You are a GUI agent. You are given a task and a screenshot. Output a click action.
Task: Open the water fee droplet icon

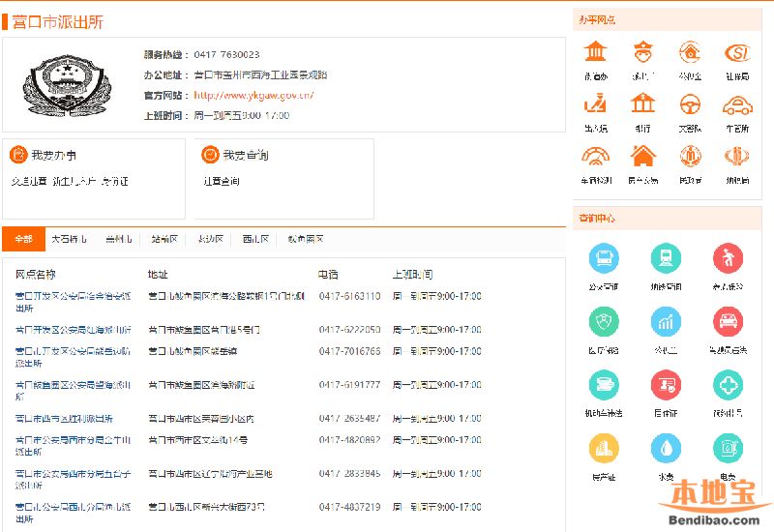666,448
